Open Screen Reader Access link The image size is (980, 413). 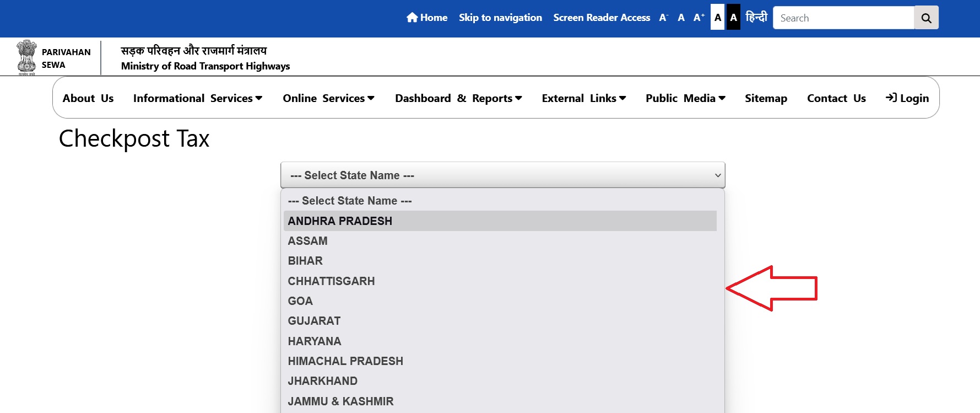click(x=602, y=18)
